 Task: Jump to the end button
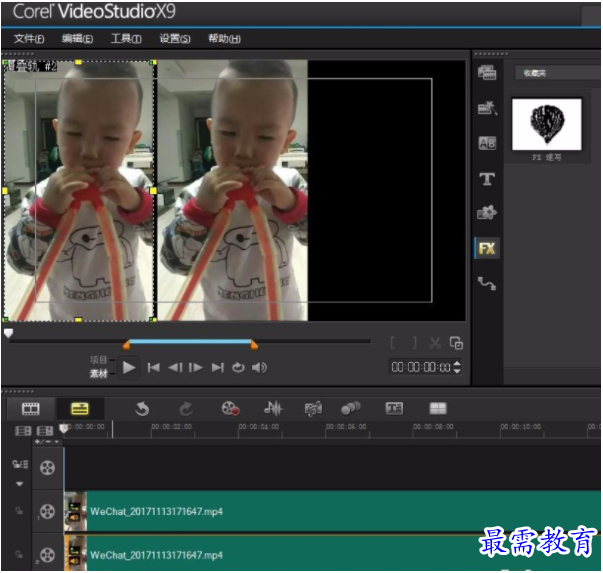[x=218, y=368]
